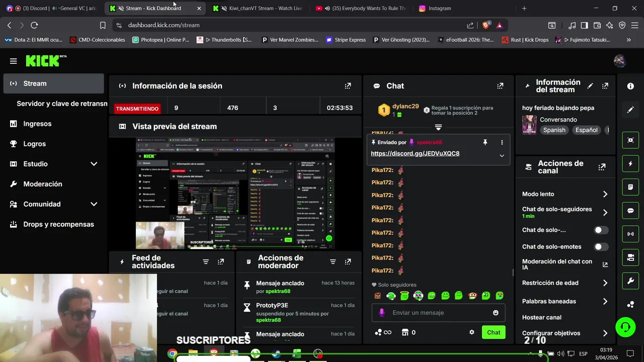The width and height of the screenshot is (644, 362).
Task: Switch to Kiwi_chanVT Stream browser tab
Action: [258, 9]
